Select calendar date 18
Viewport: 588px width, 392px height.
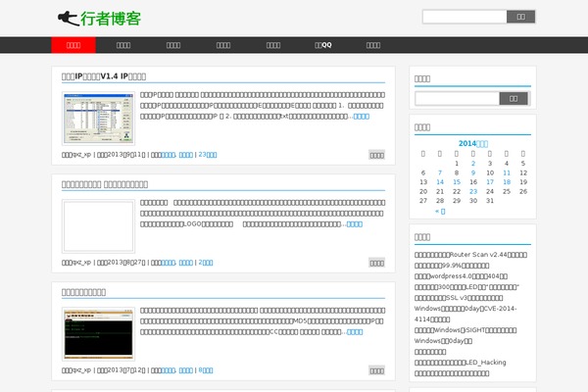tap(507, 182)
